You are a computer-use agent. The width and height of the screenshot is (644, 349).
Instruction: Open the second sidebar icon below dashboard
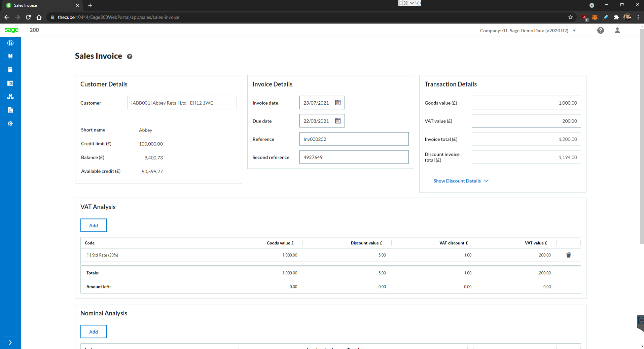click(10, 56)
